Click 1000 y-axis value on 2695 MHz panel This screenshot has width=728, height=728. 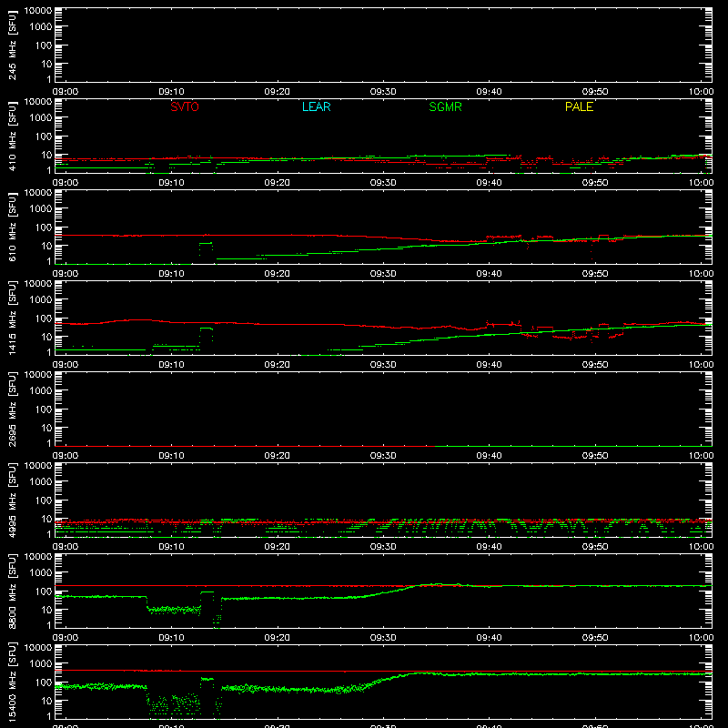click(41, 391)
